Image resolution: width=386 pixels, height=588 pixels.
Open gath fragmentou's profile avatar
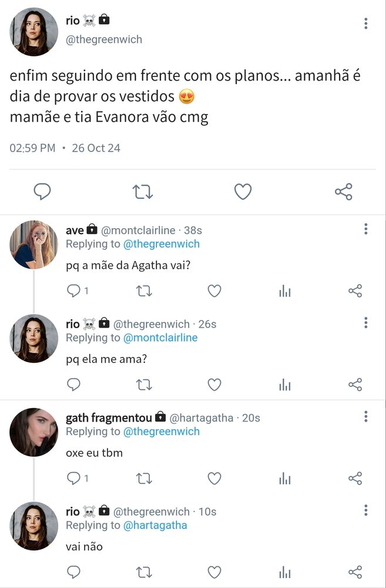(33, 432)
